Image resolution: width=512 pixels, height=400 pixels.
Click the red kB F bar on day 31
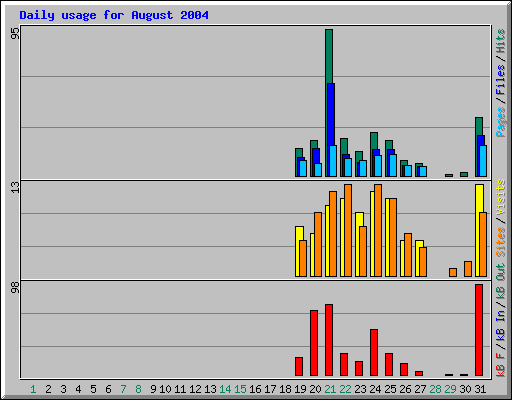point(479,330)
